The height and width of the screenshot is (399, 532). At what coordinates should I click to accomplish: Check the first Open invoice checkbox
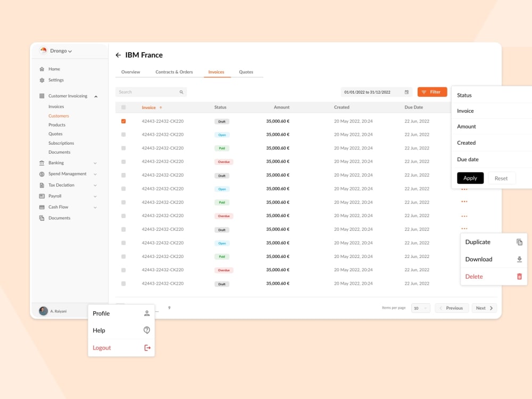pos(123,135)
